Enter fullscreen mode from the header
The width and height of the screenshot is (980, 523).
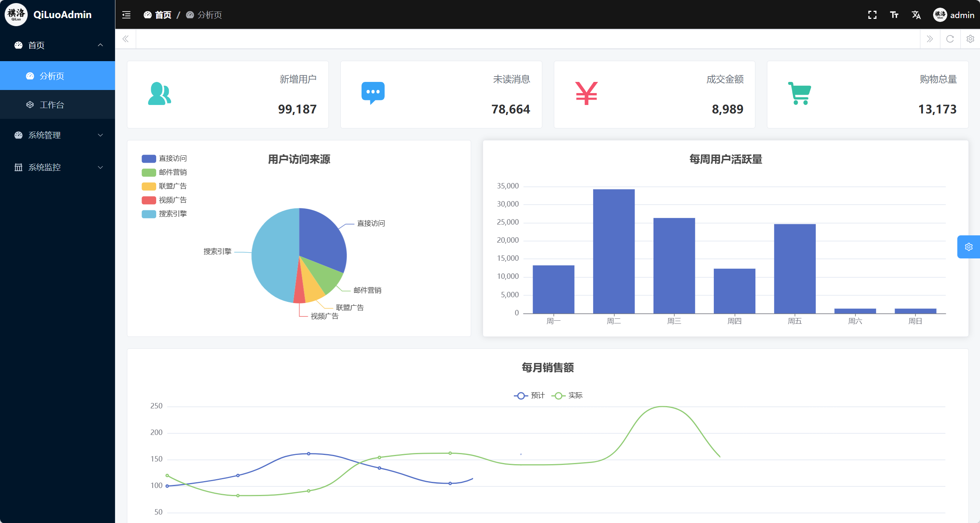tap(872, 15)
